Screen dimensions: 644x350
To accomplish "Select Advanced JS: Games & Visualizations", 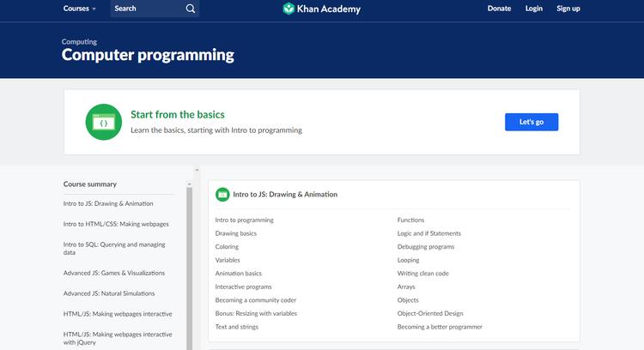I will (x=114, y=273).
